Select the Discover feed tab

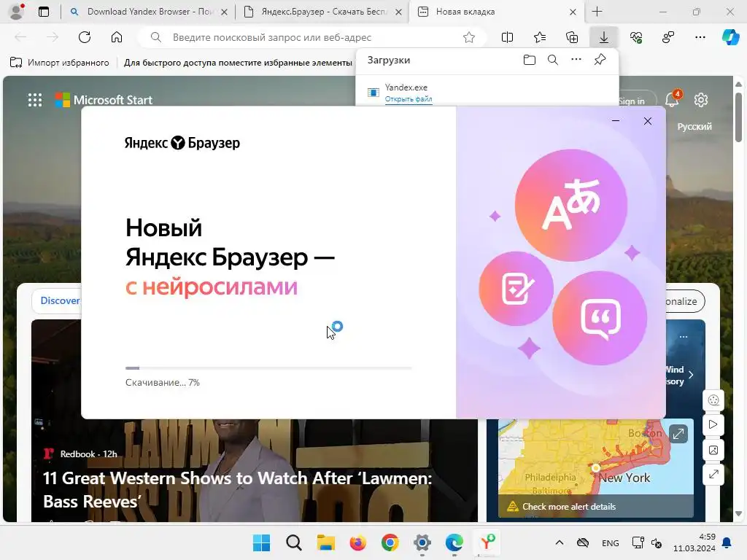tap(60, 300)
